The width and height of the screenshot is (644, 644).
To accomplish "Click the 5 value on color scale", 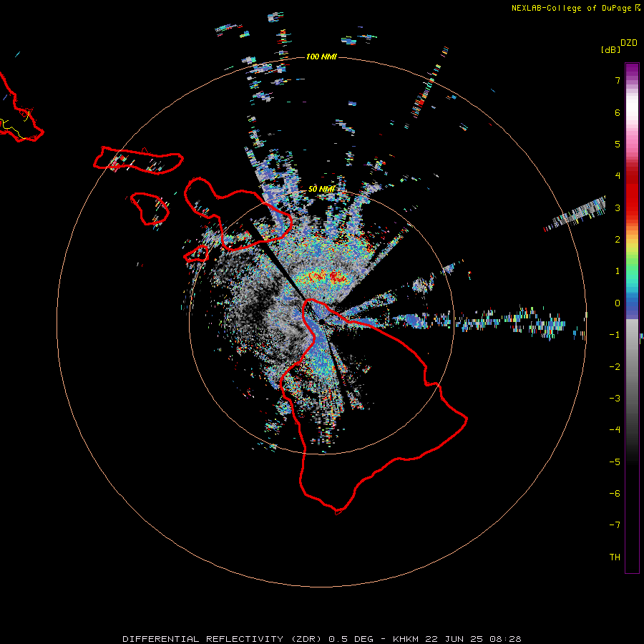I will coord(618,144).
